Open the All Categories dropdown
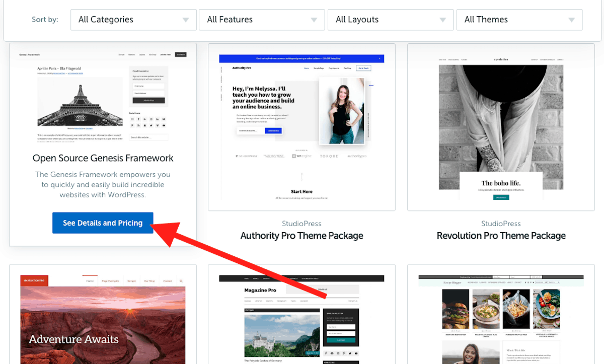The height and width of the screenshot is (364, 604). point(133,20)
